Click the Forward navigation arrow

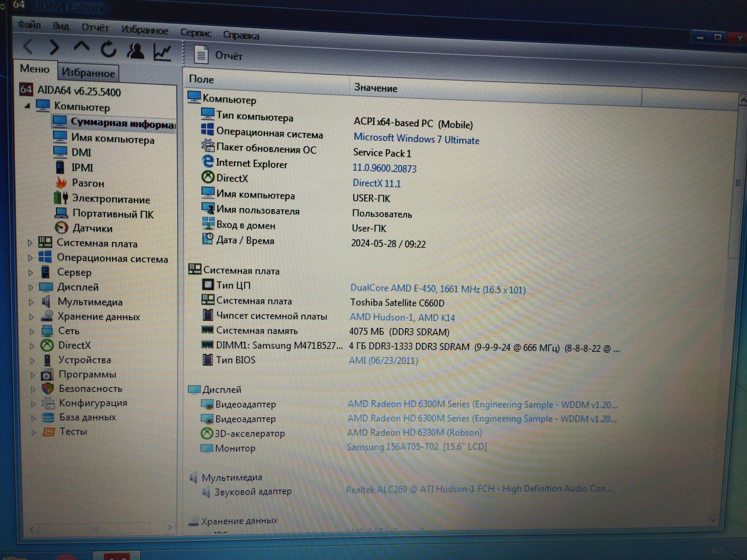(54, 47)
